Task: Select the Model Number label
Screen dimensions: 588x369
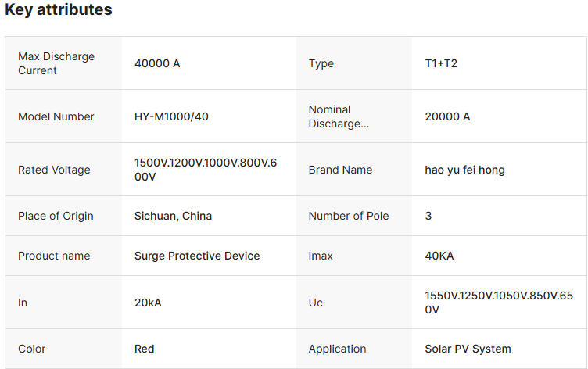Action: tap(56, 116)
